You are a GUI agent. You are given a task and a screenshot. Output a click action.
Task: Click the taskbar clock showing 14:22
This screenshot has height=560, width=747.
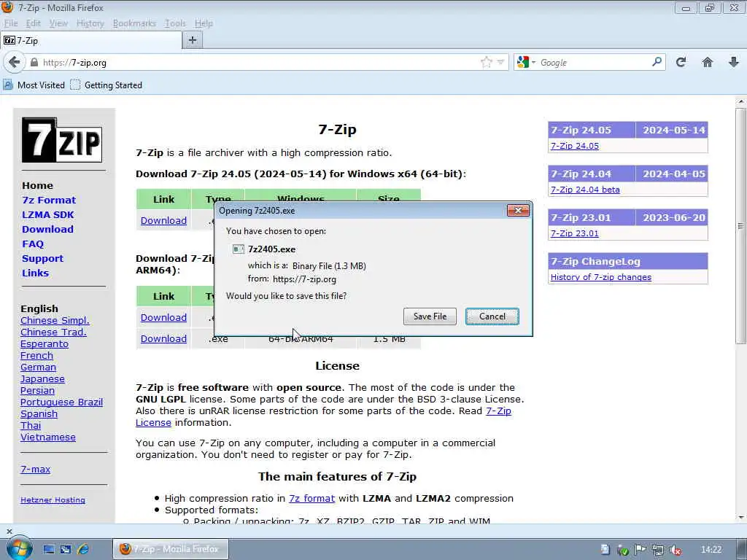711,550
